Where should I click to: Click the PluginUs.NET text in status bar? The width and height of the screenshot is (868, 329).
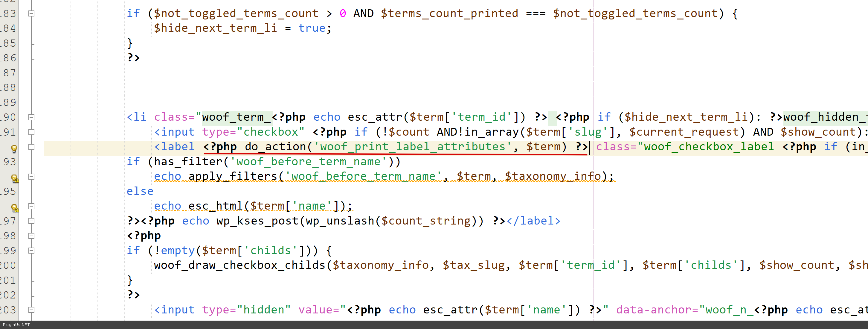tap(16, 325)
